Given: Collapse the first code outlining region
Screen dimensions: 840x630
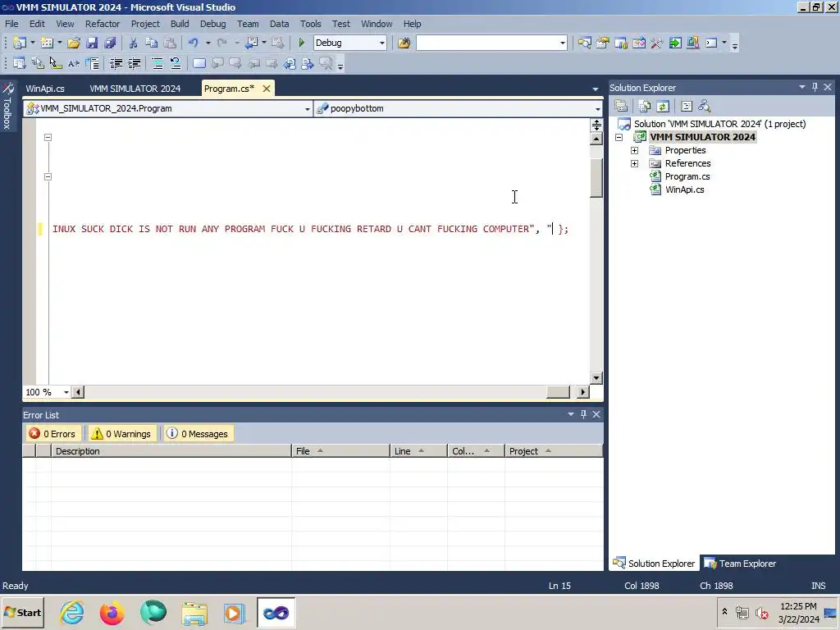Looking at the screenshot, I should tap(48, 137).
